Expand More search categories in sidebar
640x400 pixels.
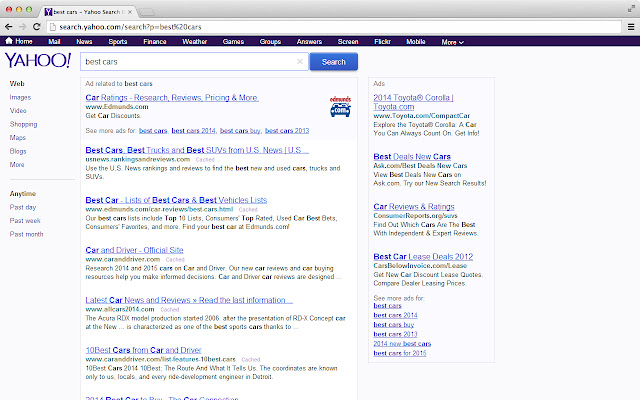[17, 164]
